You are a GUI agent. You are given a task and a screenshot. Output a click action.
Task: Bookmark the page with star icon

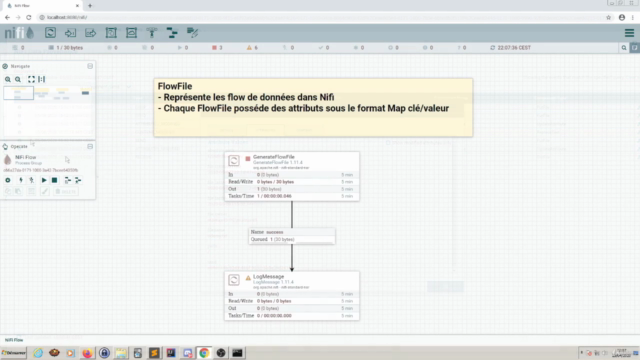609,18
